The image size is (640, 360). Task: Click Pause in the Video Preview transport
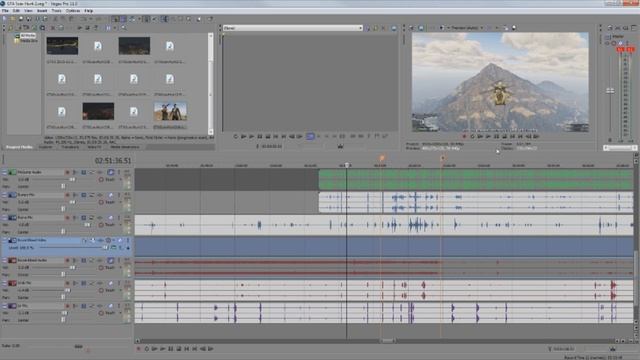496,136
